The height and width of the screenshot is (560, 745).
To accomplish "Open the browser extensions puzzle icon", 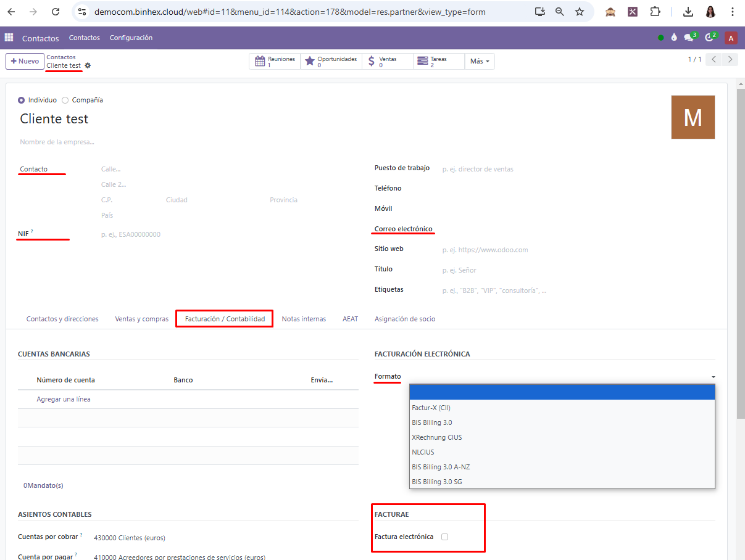I will tap(655, 12).
